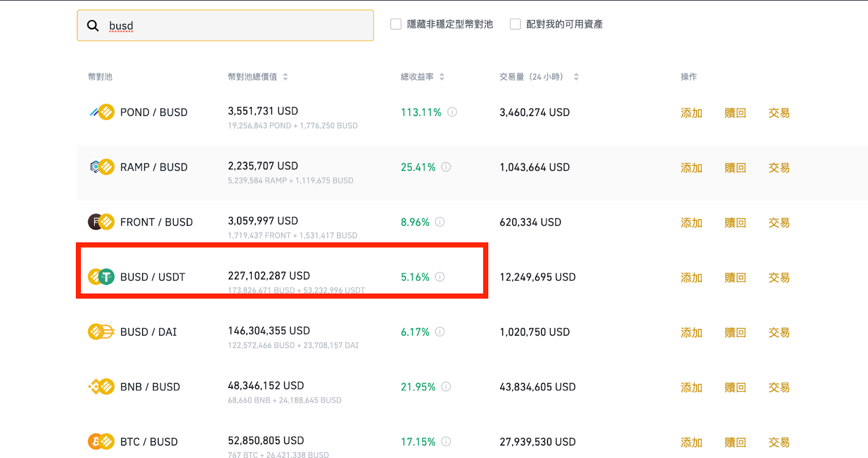Trade the BTC / BUSD pair
The image size is (868, 458).
click(x=779, y=442)
